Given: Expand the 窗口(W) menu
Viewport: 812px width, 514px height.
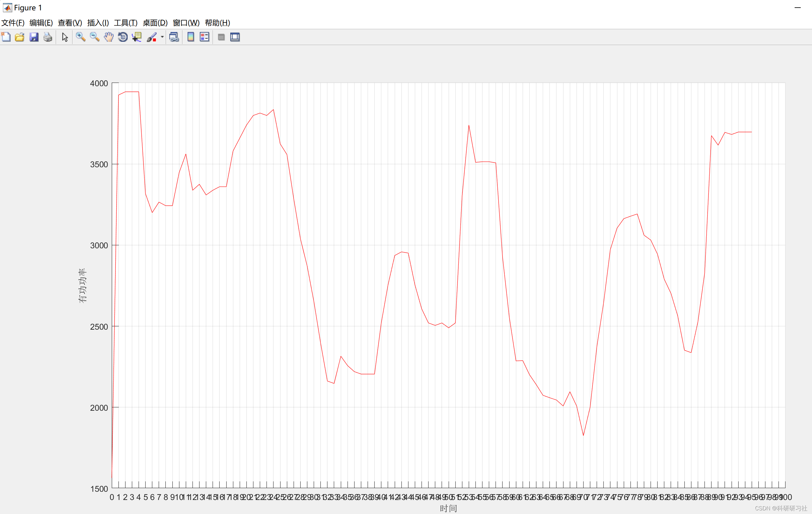Looking at the screenshot, I should 186,23.
